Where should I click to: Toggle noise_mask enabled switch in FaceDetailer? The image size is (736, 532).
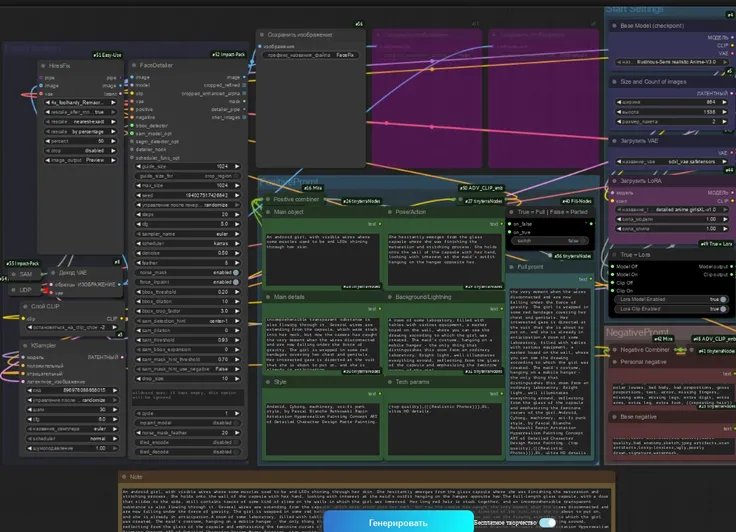(238, 272)
